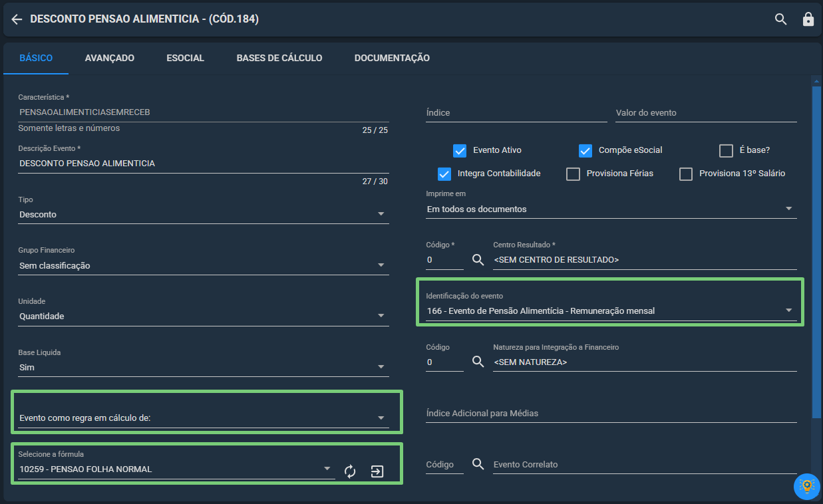Open Evento como regra em cálculo dropdown
The height and width of the screenshot is (504, 823).
click(203, 418)
